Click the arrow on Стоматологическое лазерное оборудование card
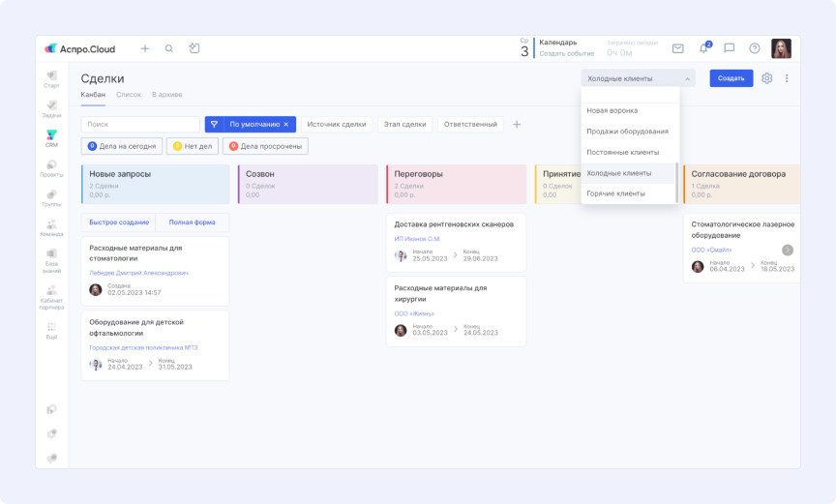 click(788, 250)
